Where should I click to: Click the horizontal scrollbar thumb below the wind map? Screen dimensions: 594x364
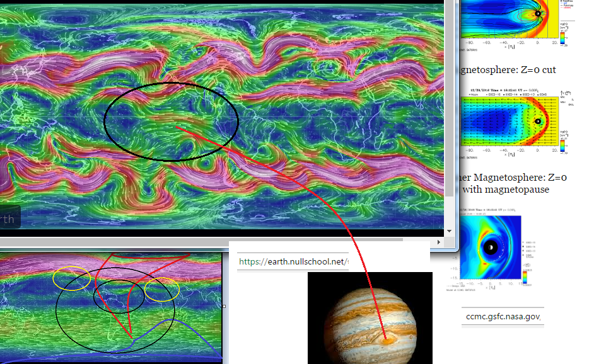[x=201, y=240]
